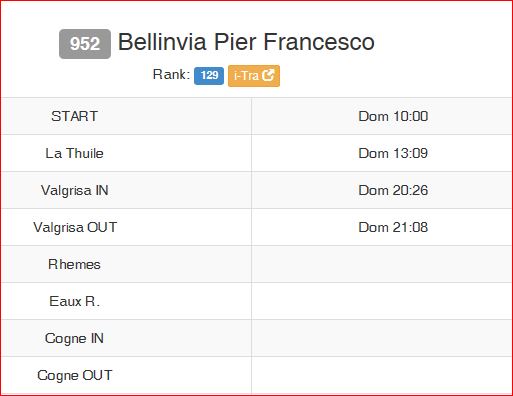Select the Rhemes checkpoint row

click(x=256, y=264)
